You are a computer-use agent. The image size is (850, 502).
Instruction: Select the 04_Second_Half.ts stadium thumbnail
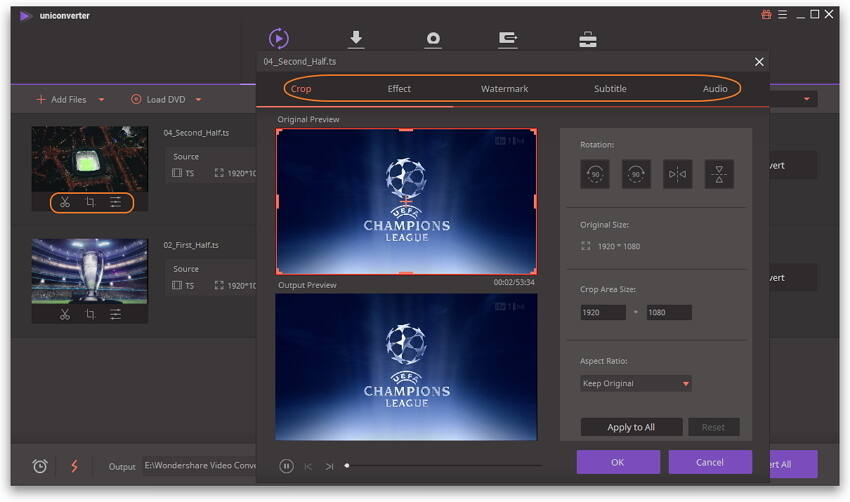click(90, 159)
